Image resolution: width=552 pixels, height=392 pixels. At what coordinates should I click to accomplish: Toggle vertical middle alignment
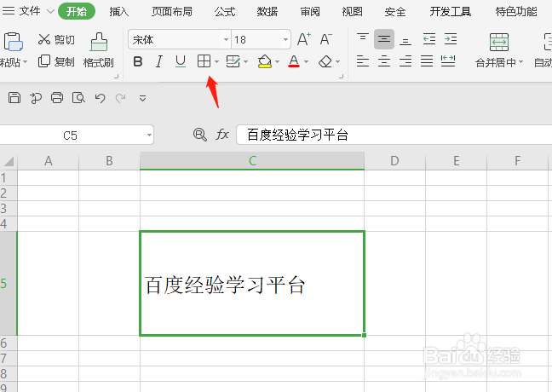click(x=384, y=38)
